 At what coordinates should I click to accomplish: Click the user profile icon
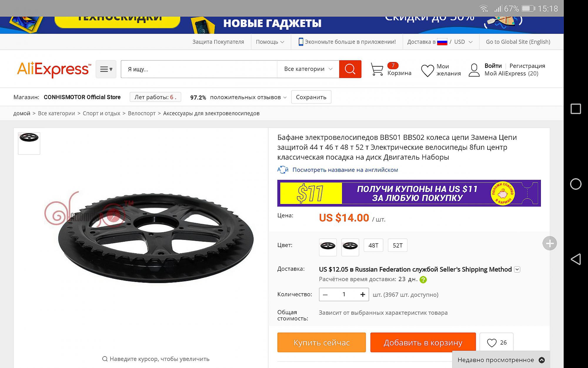474,70
